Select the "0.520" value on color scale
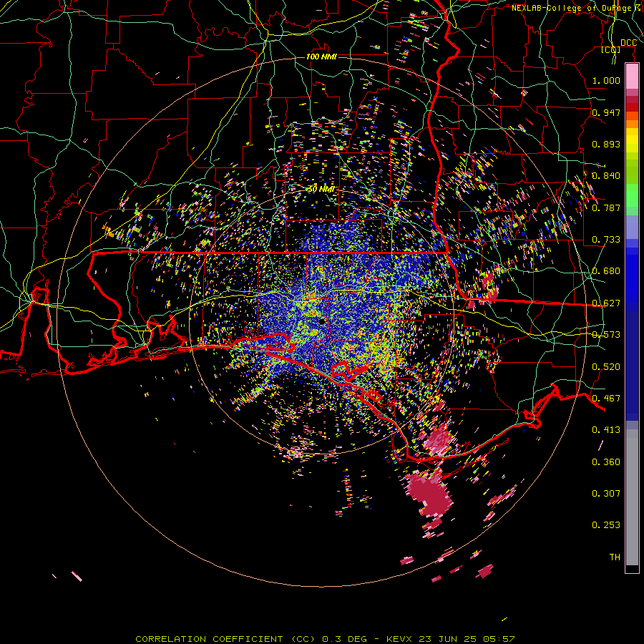Screen dimensions: 644x644 606,367
